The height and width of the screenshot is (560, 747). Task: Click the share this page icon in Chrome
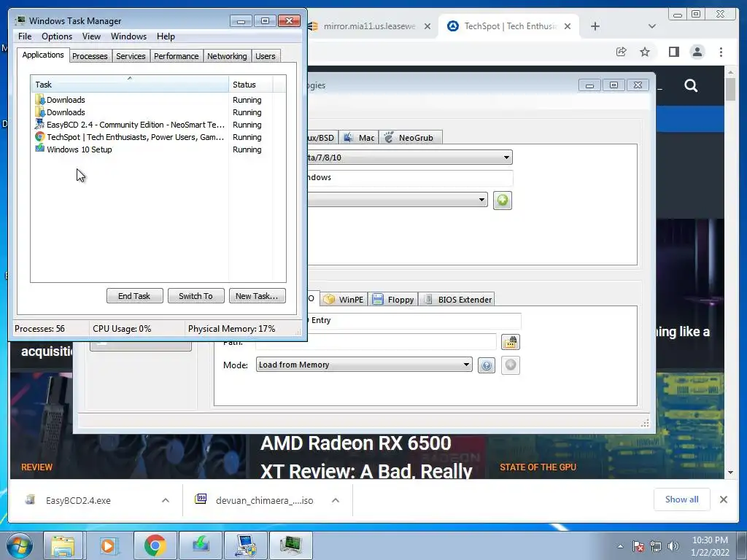point(622,52)
